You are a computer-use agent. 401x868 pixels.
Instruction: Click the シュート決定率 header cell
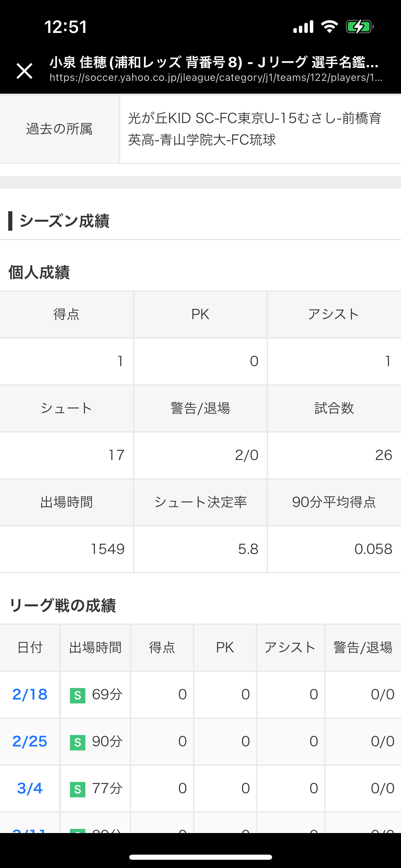[x=200, y=502]
